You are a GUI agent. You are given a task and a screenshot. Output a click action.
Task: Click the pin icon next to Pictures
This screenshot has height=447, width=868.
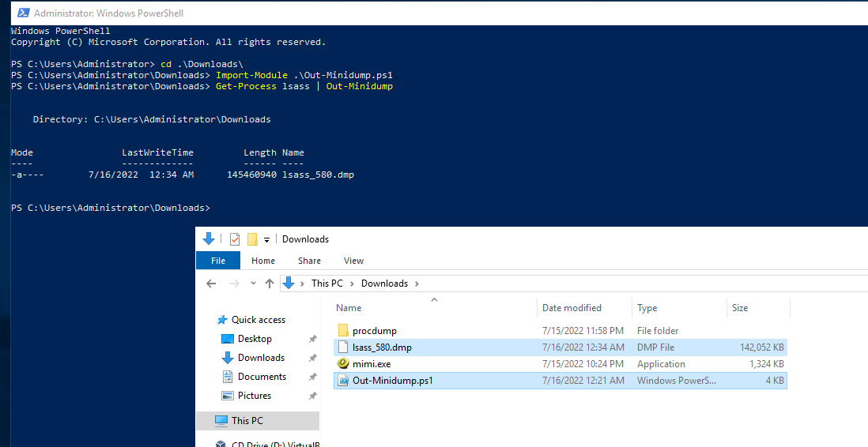(x=313, y=396)
